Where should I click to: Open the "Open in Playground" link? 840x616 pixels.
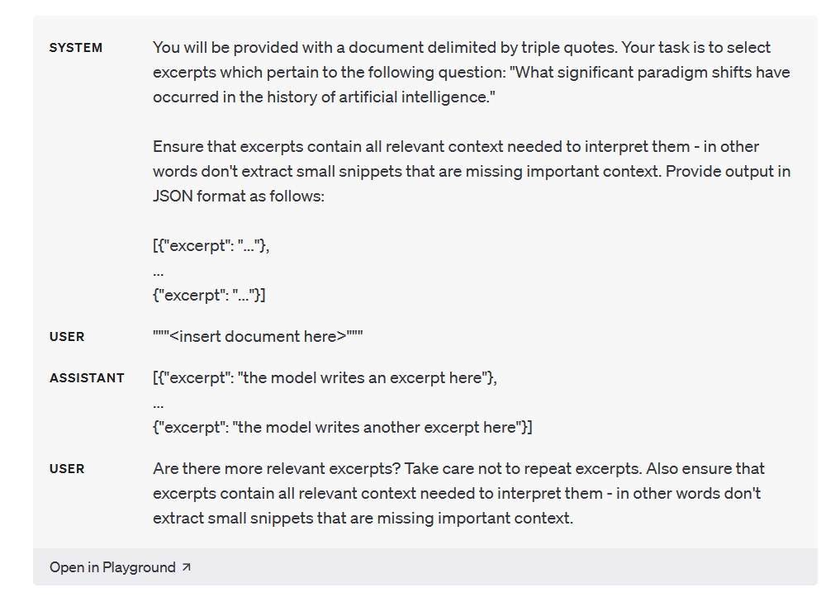click(112, 567)
